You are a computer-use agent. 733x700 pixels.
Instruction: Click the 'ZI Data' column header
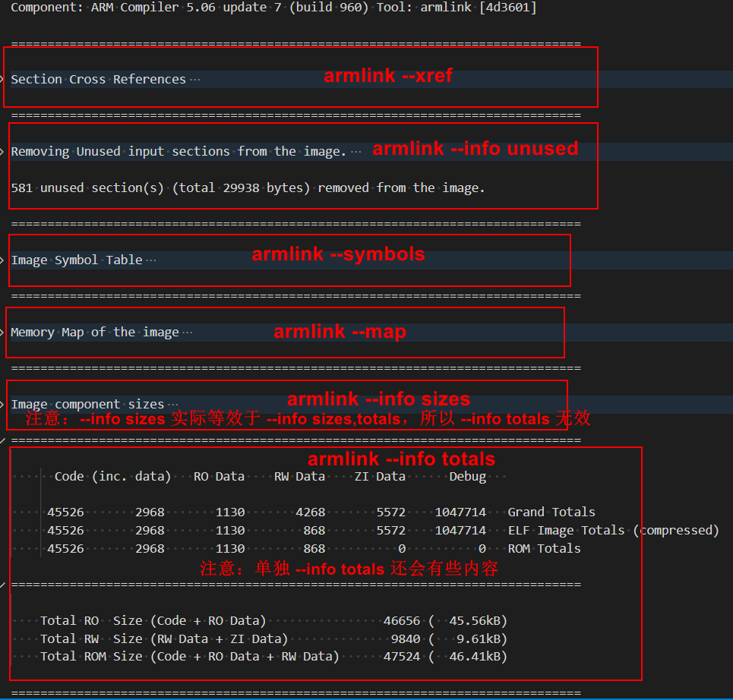[380, 477]
